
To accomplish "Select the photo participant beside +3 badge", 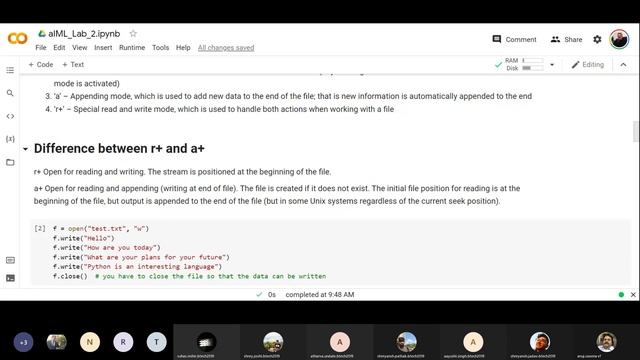I will pyautogui.click(x=56, y=342).
